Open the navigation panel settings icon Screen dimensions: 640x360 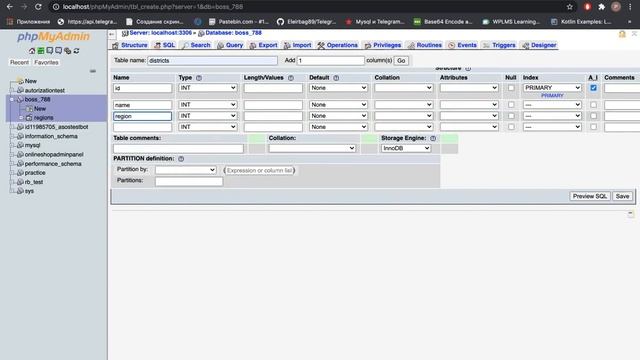click(67, 51)
